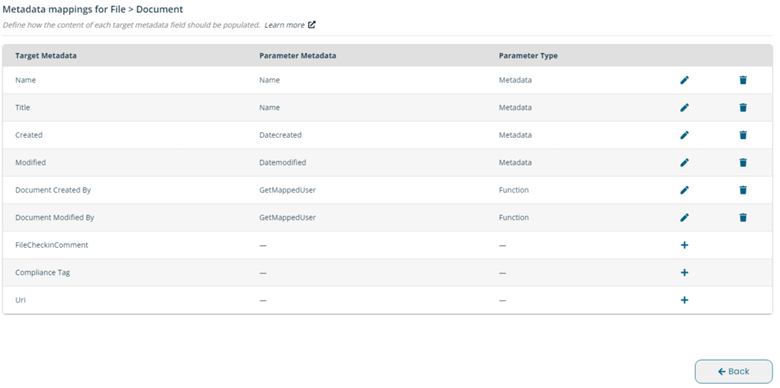
Task: Click Function type in Document Created By row
Action: pos(514,190)
